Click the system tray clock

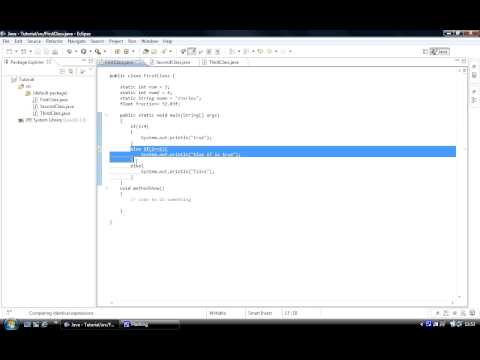coord(470,324)
